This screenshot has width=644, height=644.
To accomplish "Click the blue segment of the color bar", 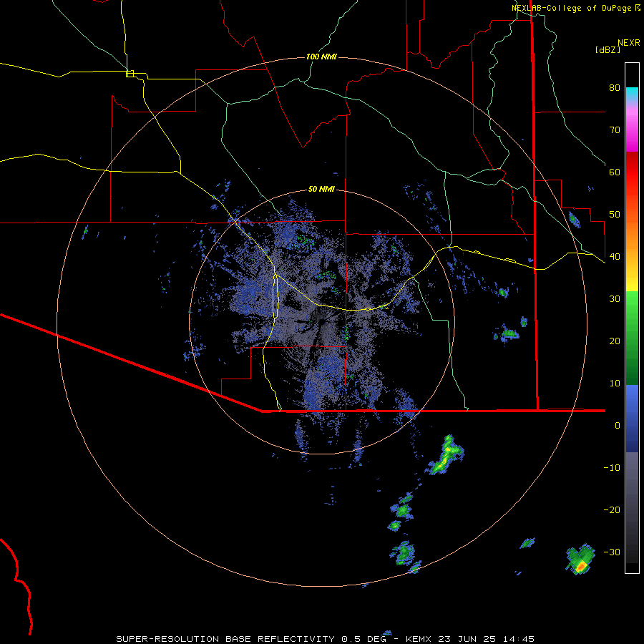I will click(x=632, y=418).
